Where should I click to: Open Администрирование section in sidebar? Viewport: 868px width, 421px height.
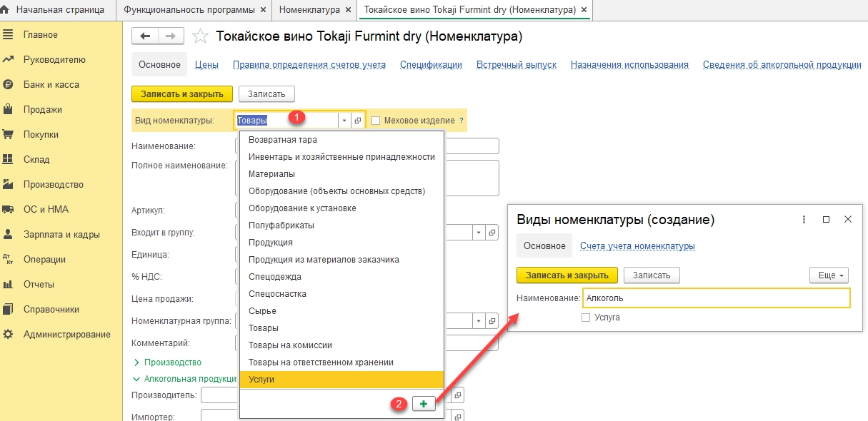click(x=67, y=334)
